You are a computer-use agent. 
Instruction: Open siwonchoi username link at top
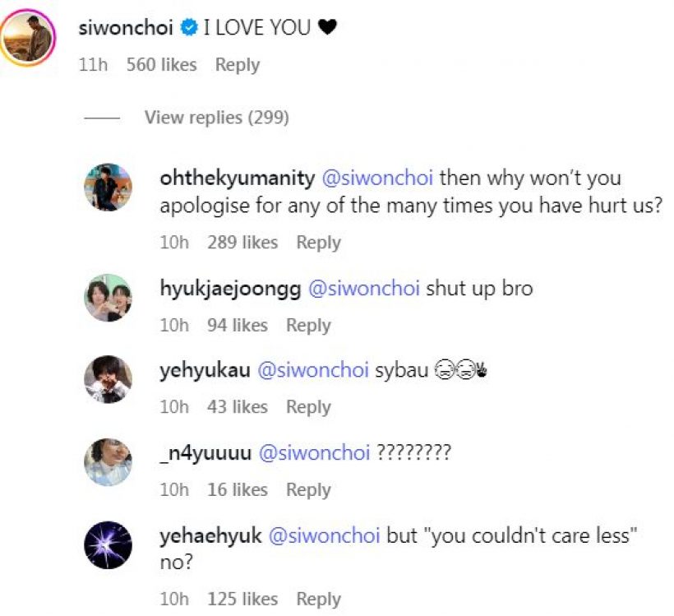tap(126, 28)
